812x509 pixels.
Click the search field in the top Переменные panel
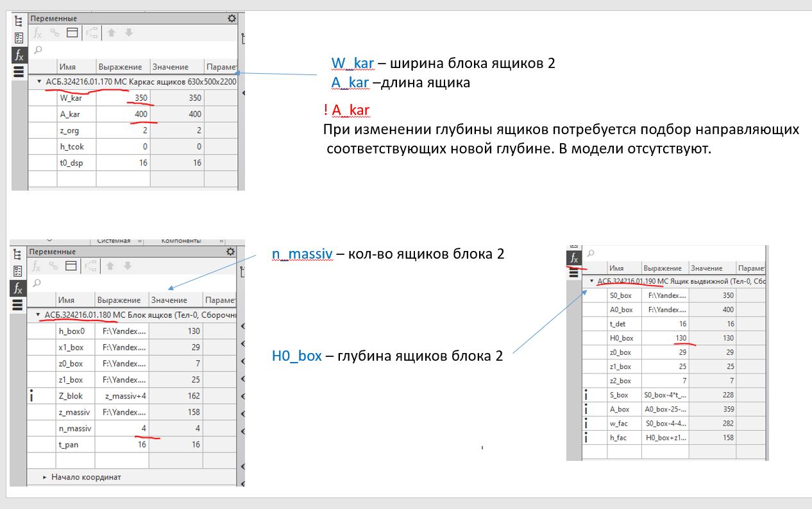(x=133, y=50)
